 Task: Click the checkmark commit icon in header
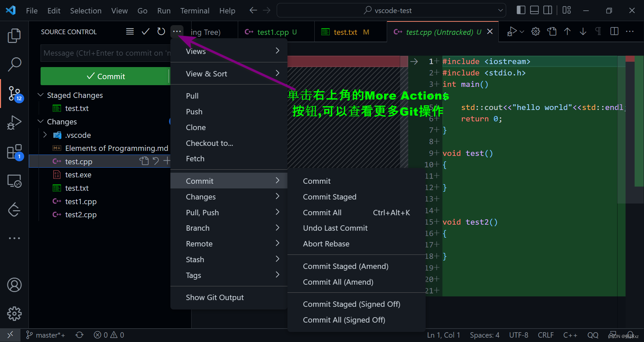(x=145, y=32)
